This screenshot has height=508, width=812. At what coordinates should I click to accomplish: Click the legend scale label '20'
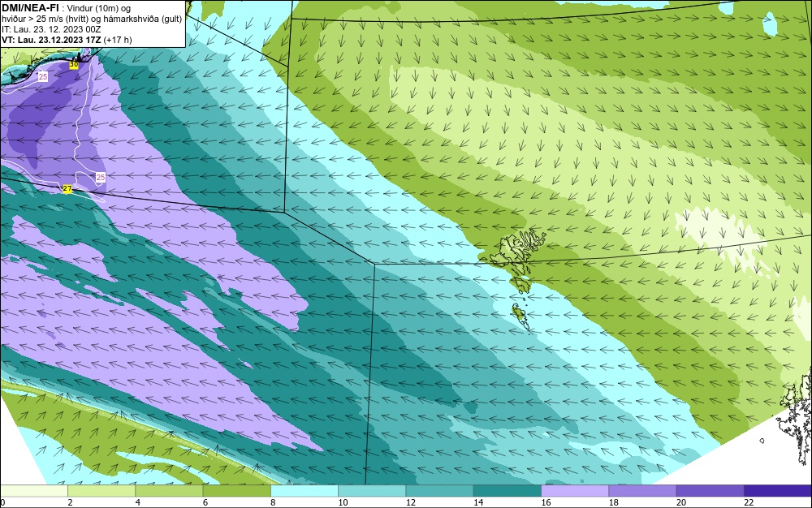[x=681, y=502]
